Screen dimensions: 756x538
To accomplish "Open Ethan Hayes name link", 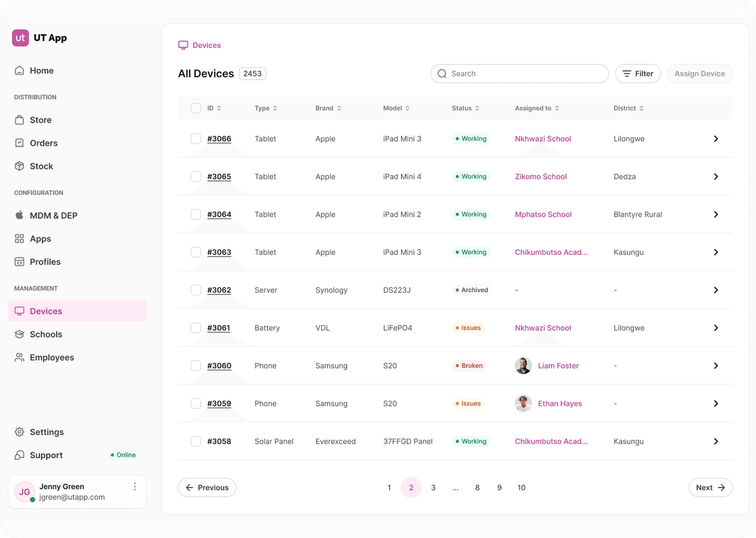I will point(560,403).
